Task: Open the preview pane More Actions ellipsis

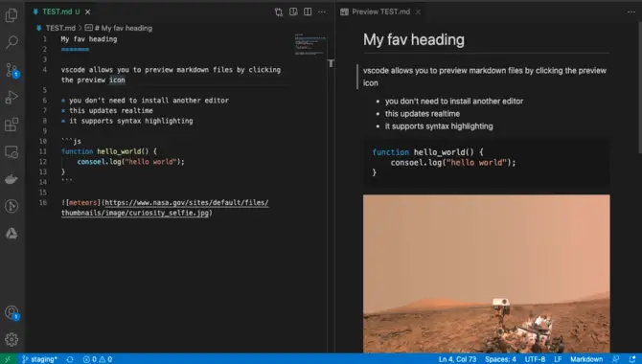Action: [631, 11]
